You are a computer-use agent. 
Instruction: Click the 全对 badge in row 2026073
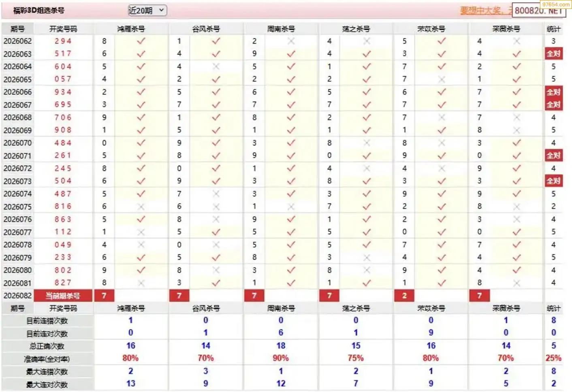553,181
